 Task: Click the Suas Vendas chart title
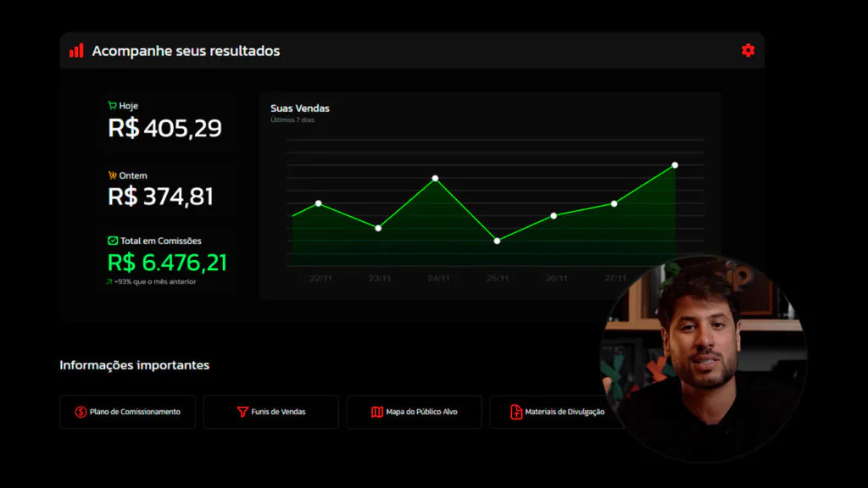pyautogui.click(x=300, y=108)
